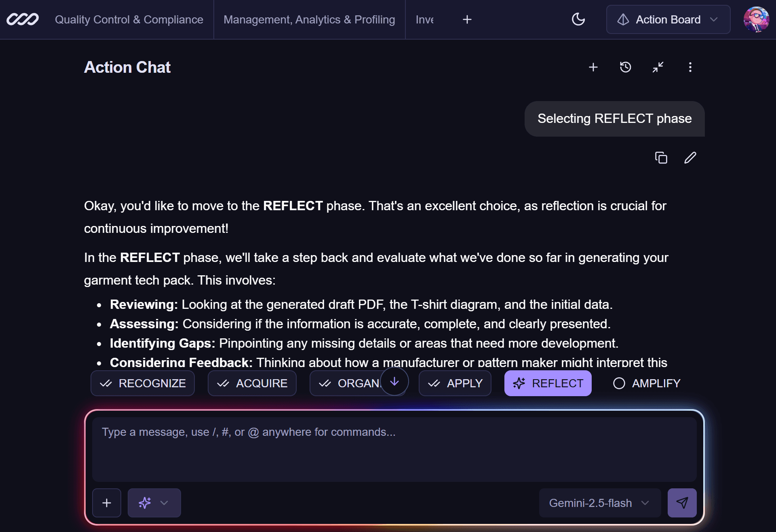Open chat history clock icon
This screenshot has width=776, height=532.
625,67
